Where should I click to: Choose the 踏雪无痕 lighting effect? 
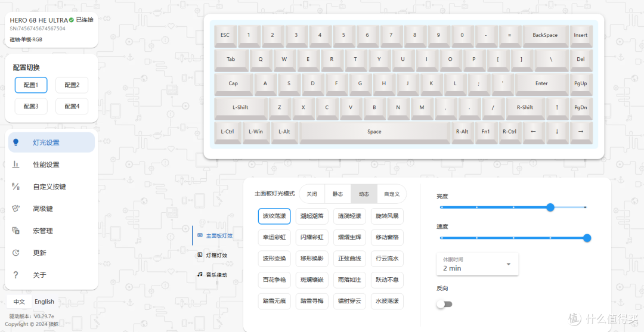[x=274, y=301]
